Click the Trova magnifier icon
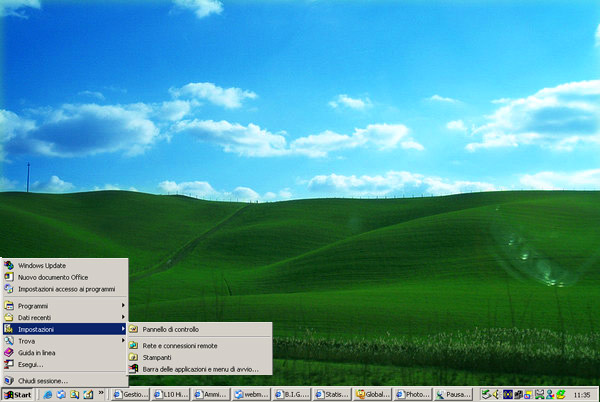 click(x=9, y=340)
